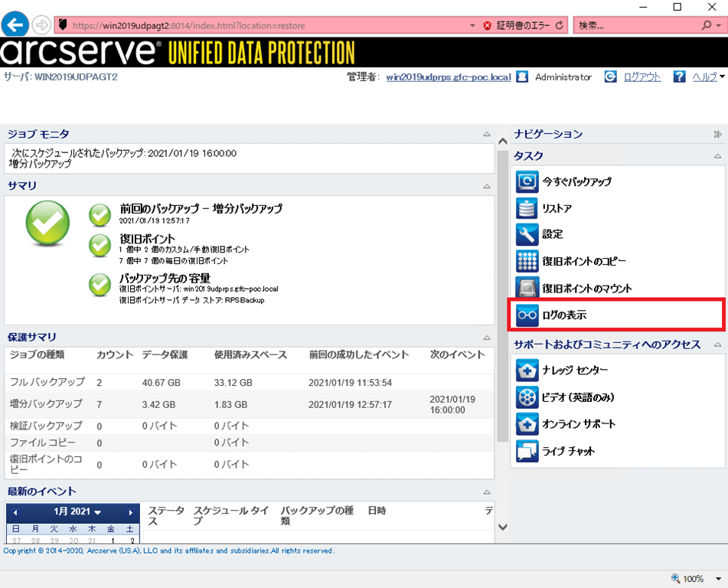Click the logout icon beside ログアウト

611,77
